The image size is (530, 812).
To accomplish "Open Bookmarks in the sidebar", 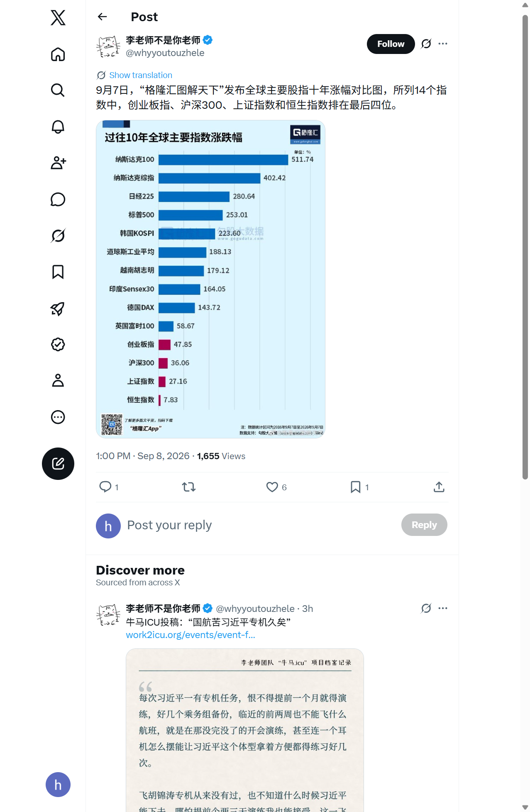I will [58, 272].
